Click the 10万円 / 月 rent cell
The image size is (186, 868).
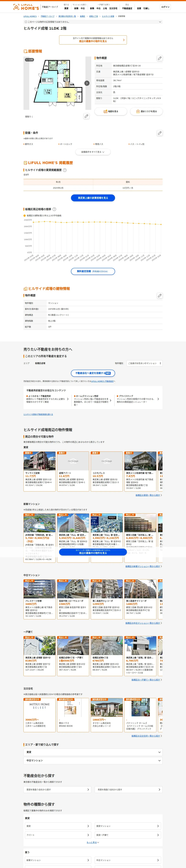click(x=128, y=188)
